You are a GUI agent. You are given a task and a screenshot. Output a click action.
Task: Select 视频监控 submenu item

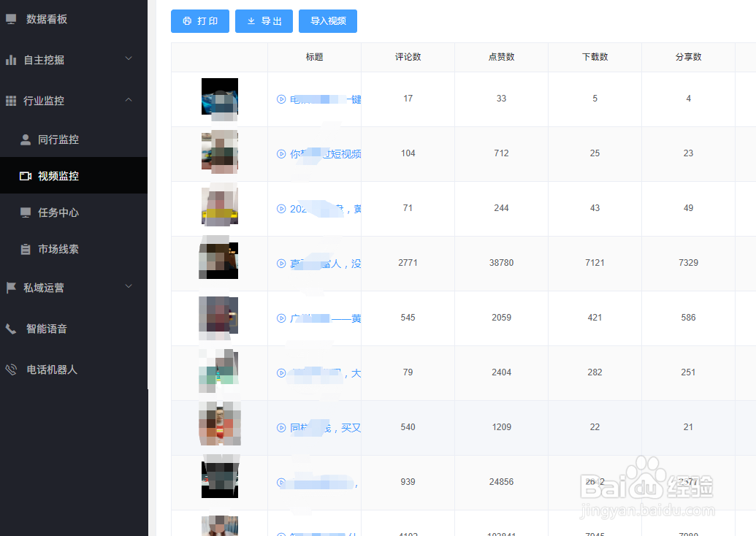tap(73, 176)
